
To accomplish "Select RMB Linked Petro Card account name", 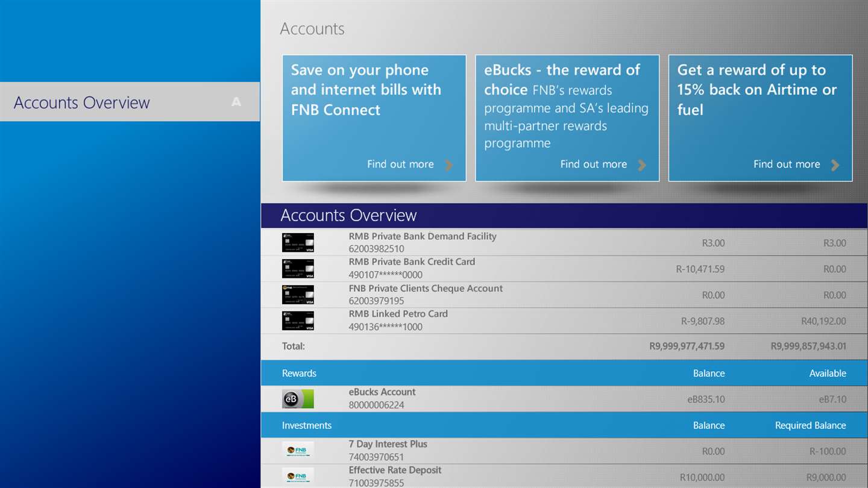I will point(398,314).
